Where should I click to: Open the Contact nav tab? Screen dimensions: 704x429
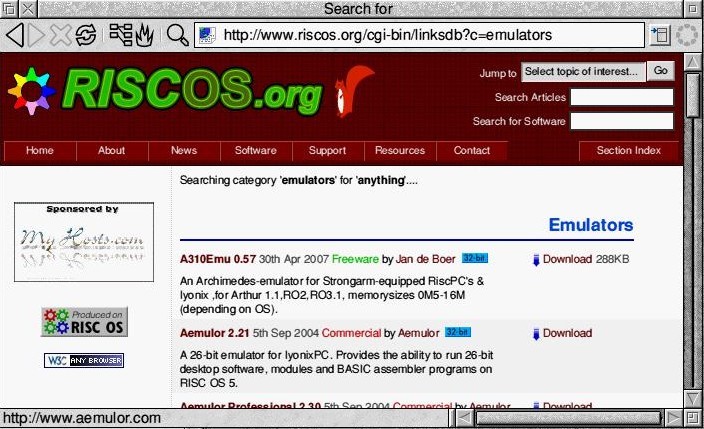[472, 150]
